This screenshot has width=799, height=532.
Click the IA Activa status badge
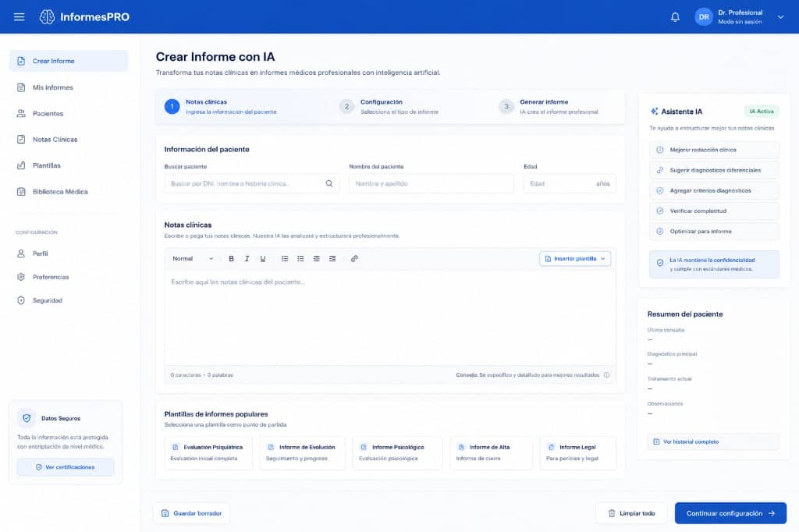(762, 111)
